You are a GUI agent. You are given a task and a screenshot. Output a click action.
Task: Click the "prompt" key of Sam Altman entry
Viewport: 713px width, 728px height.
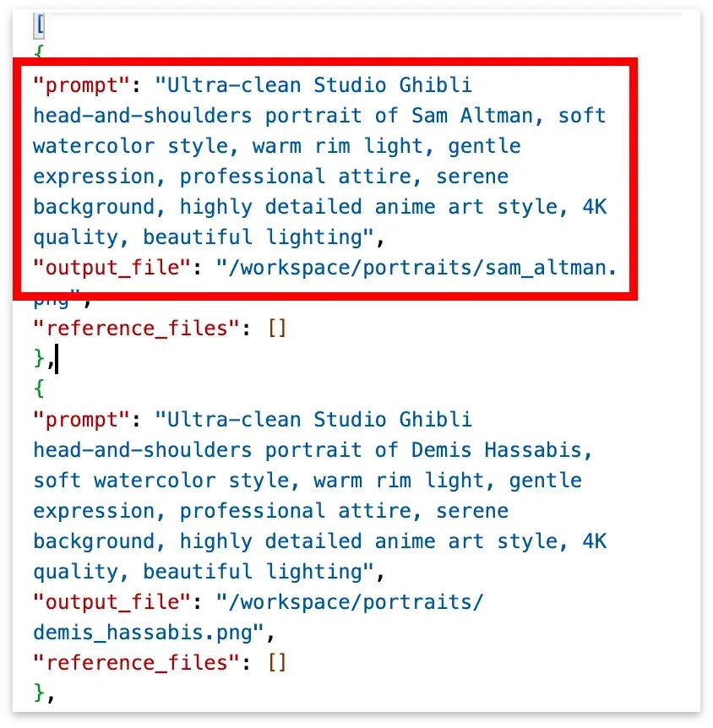(81, 85)
